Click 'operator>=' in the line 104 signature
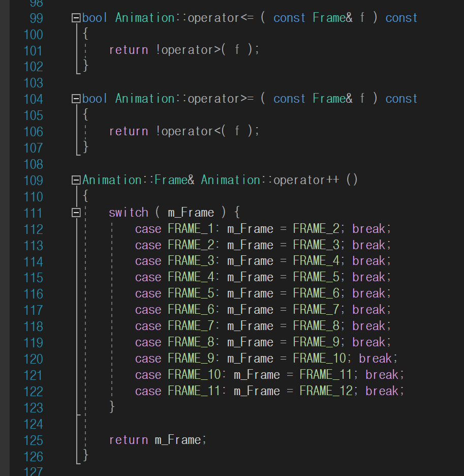Viewport: 464px width, 476px height. 221,99
